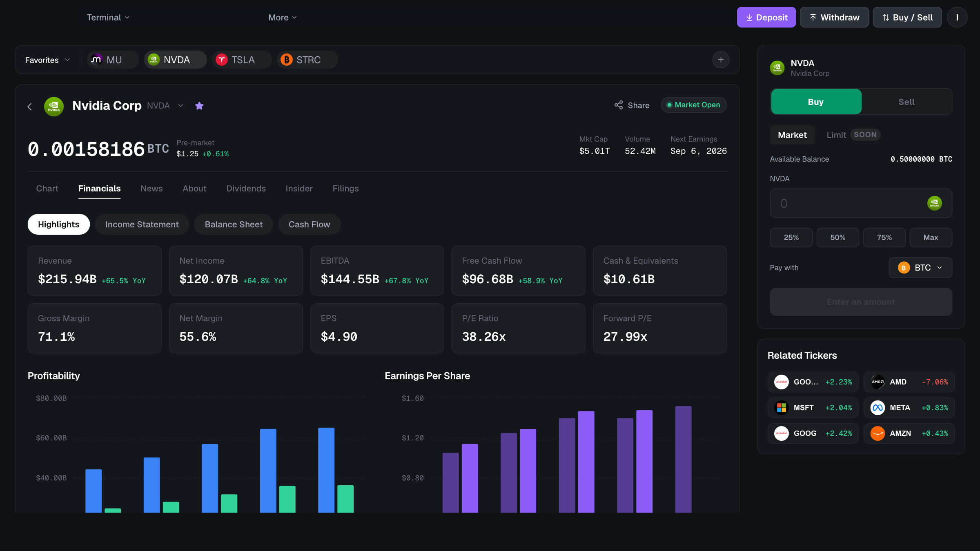Click the Nvidia logo beside the company name
Image resolution: width=980 pixels, height=551 pixels.
54,107
